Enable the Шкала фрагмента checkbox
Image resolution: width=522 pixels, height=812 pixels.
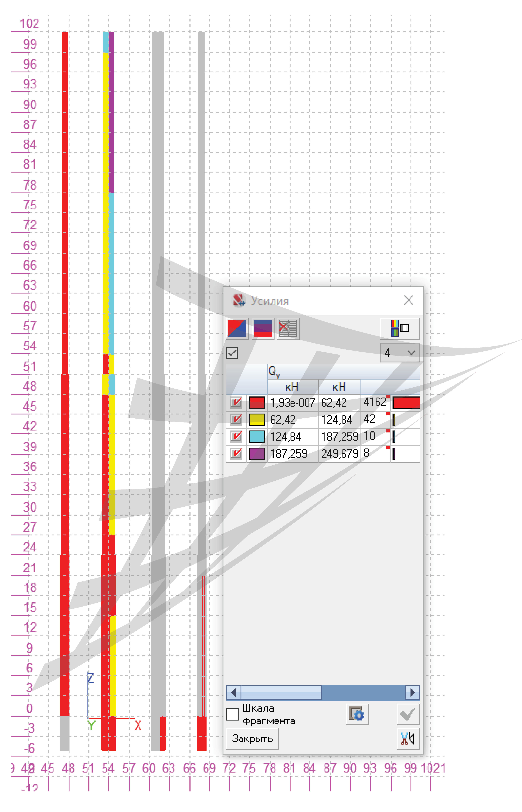point(233,714)
